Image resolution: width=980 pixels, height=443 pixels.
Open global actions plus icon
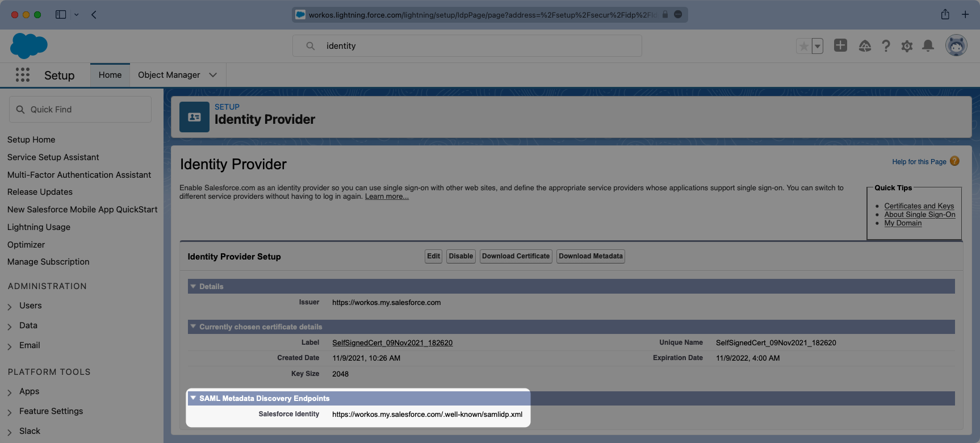coord(840,45)
